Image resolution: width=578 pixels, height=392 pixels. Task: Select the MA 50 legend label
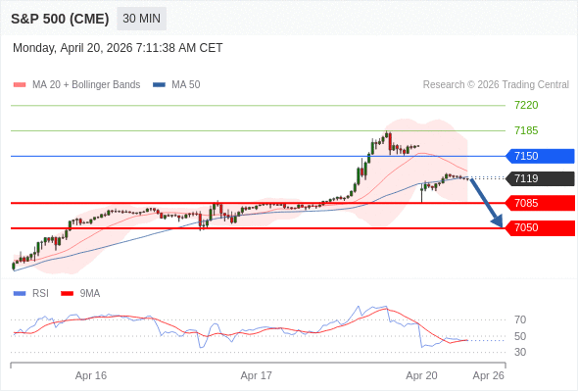click(x=186, y=85)
